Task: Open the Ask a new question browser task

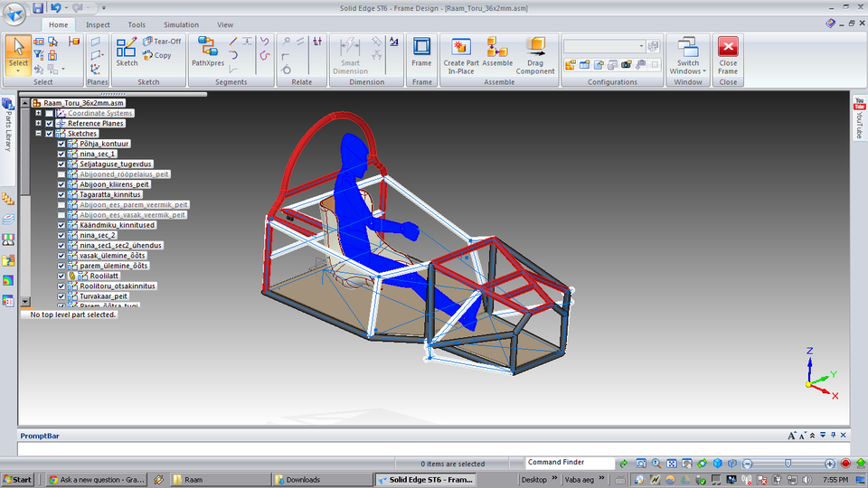Action: click(x=97, y=480)
